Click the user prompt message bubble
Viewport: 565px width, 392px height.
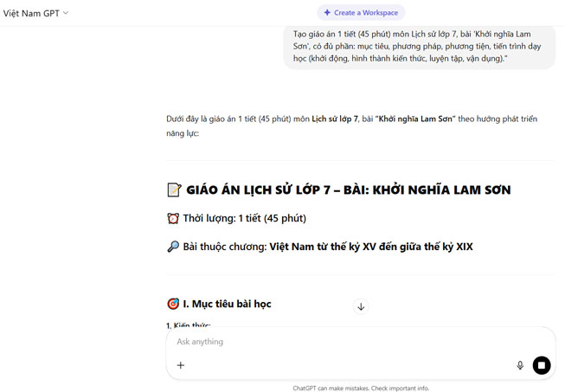click(419, 45)
